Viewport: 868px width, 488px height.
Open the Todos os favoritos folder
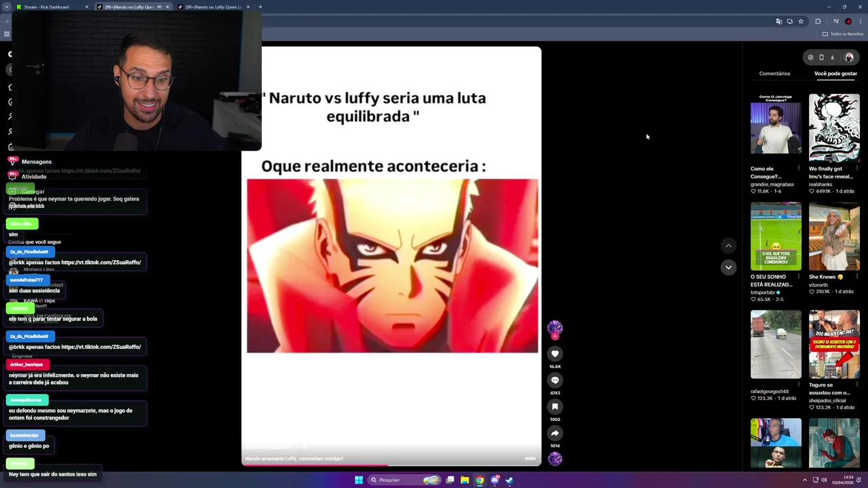click(843, 34)
